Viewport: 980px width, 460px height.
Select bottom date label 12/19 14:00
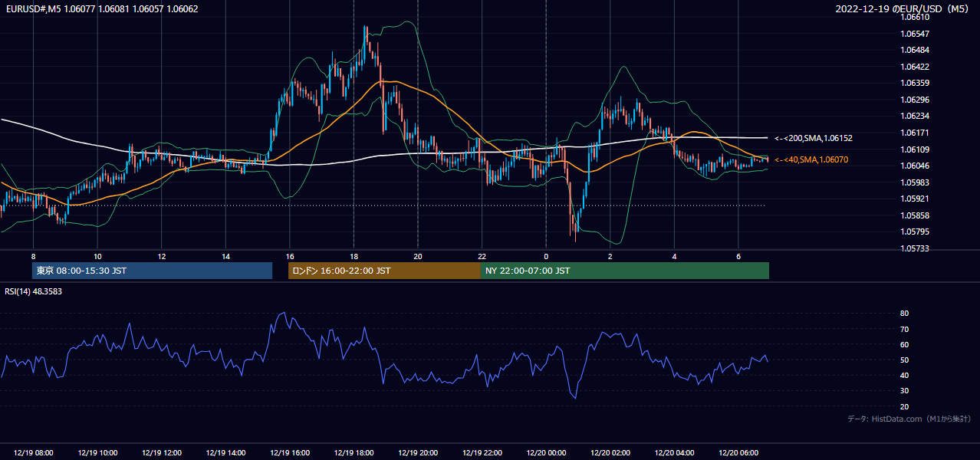click(x=225, y=453)
